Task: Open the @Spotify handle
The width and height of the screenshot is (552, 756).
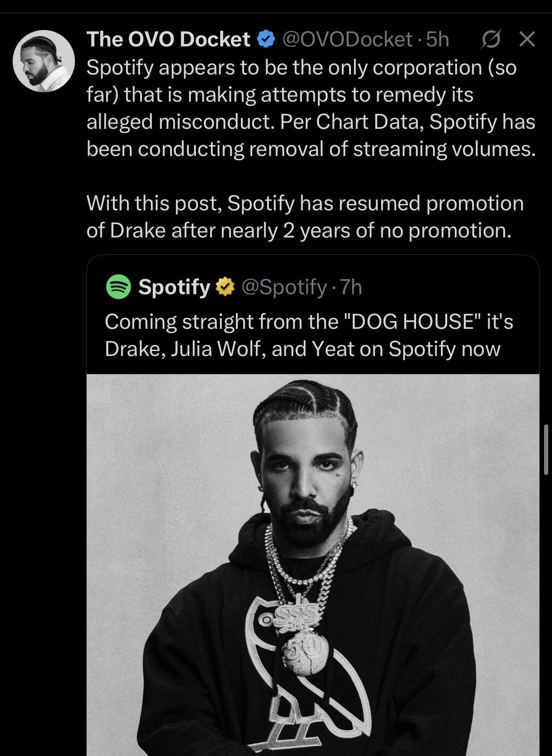Action: (284, 287)
